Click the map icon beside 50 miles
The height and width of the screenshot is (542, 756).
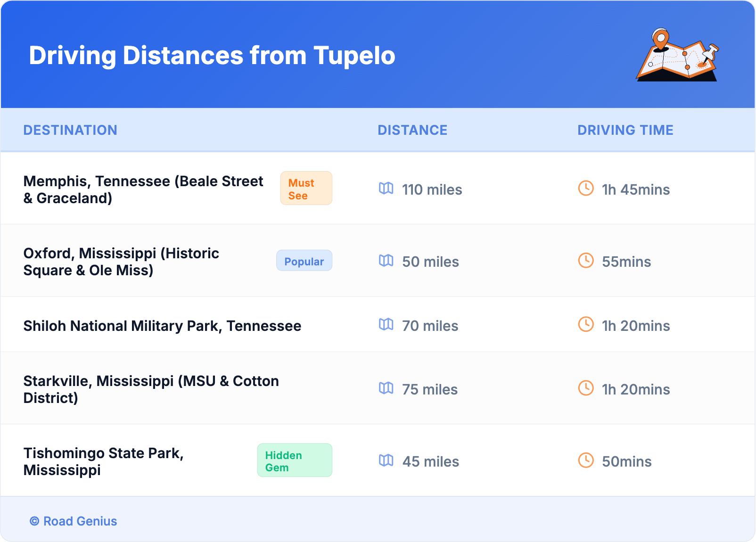(x=386, y=261)
